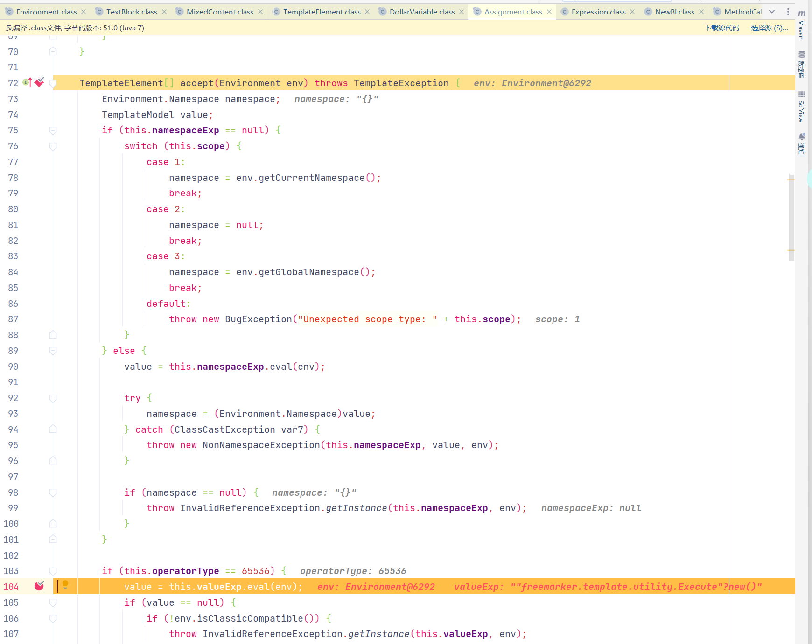Show the hidden editor tabs dropdown
The width and height of the screenshot is (812, 644).
point(772,12)
